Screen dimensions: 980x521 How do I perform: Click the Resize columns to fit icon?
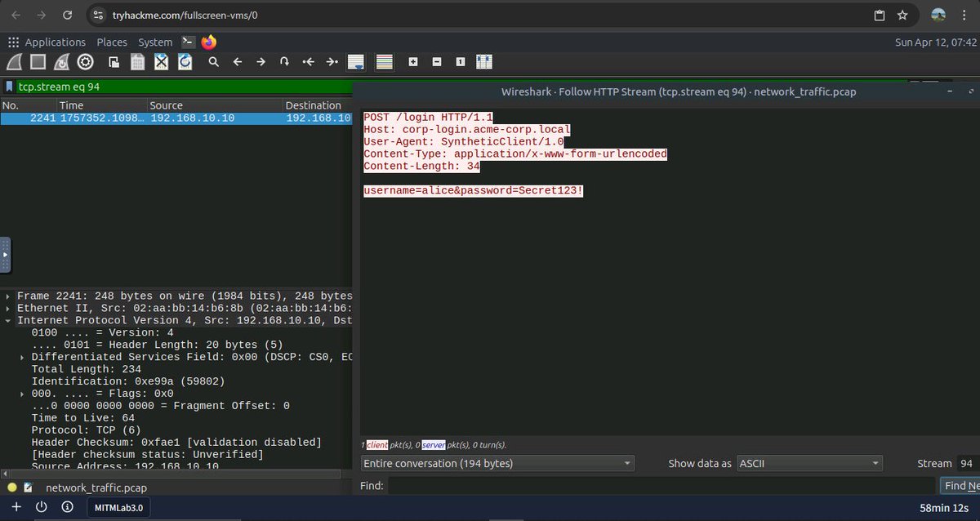pyautogui.click(x=484, y=62)
